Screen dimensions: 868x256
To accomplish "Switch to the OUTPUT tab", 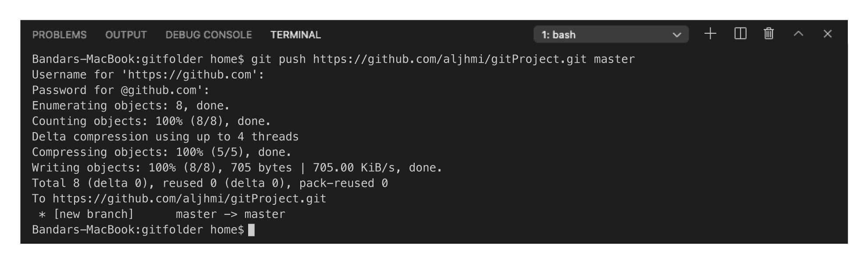I will [126, 35].
